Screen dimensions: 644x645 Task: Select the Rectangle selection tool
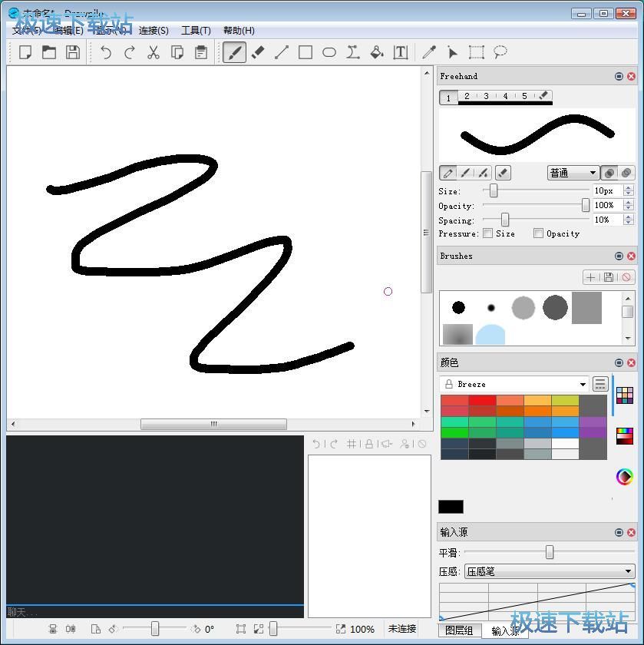[x=475, y=52]
